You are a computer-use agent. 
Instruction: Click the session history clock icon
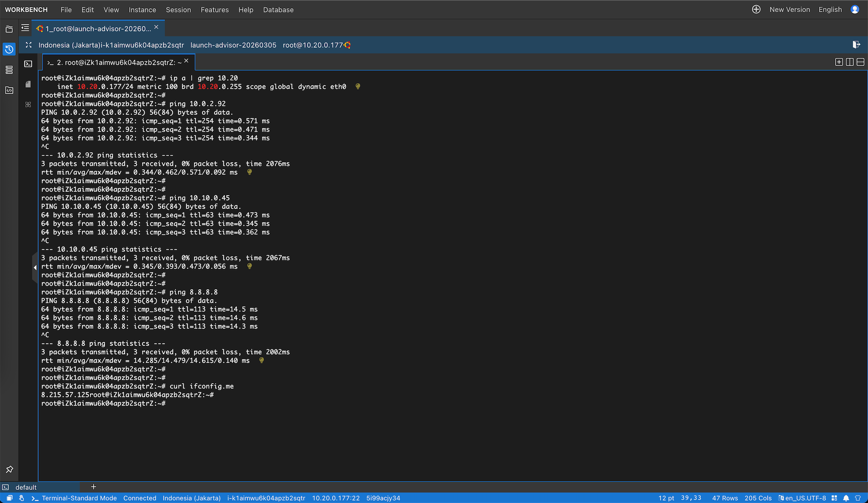click(x=9, y=49)
